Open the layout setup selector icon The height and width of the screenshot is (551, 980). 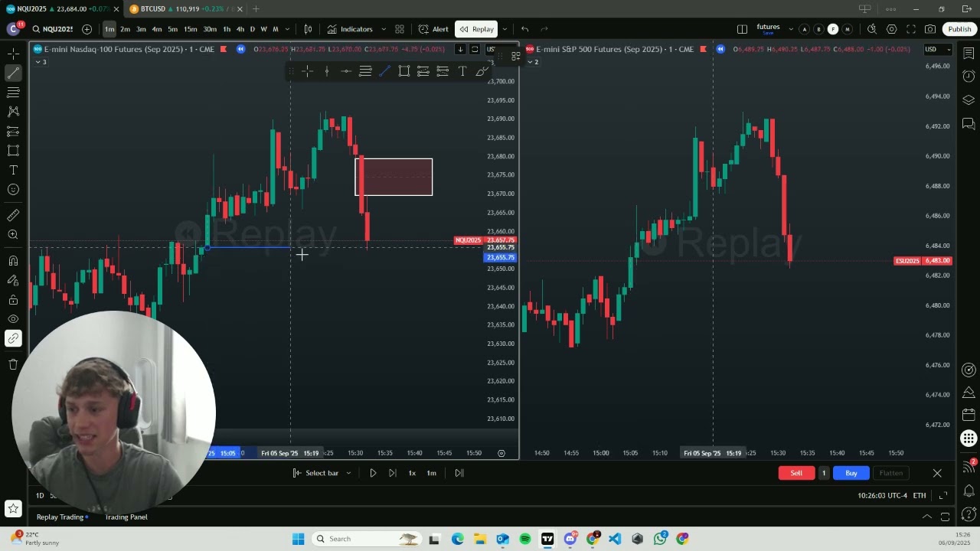coord(742,29)
